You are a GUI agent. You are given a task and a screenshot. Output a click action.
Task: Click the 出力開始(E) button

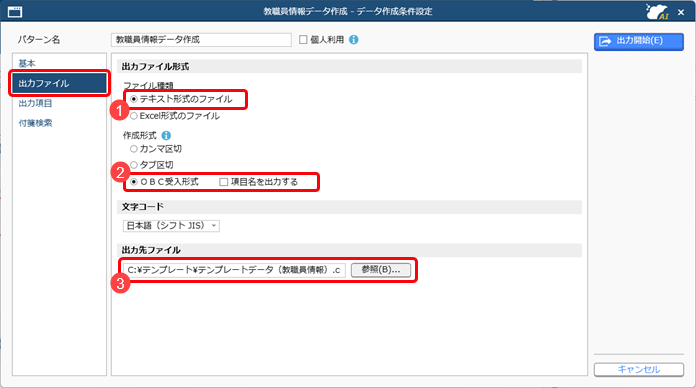639,41
